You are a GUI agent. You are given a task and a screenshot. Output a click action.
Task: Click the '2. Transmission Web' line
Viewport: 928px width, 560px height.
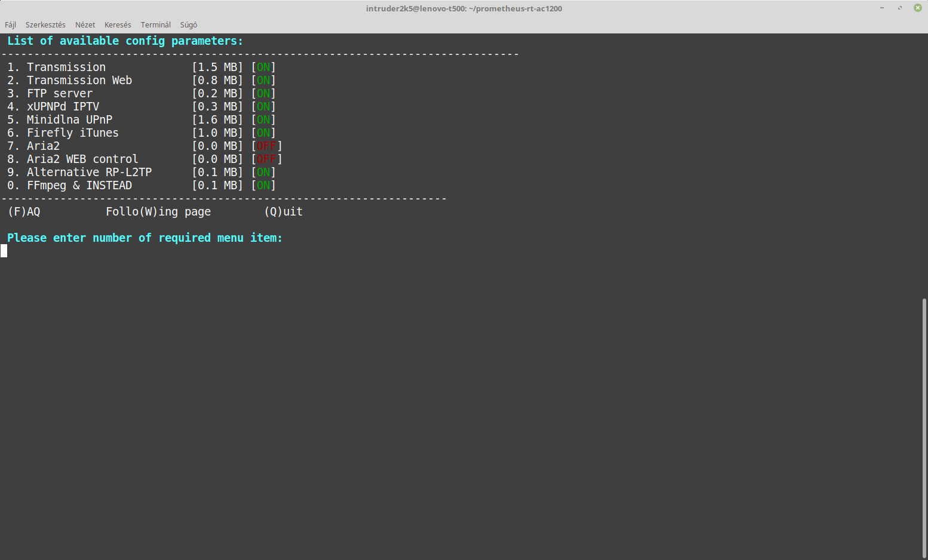click(x=142, y=80)
